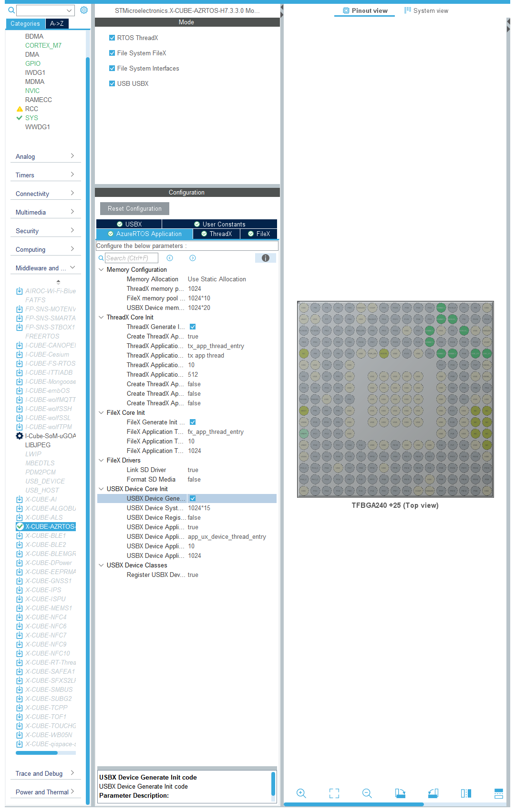Toggle the File System Interfaces checkbox

112,68
